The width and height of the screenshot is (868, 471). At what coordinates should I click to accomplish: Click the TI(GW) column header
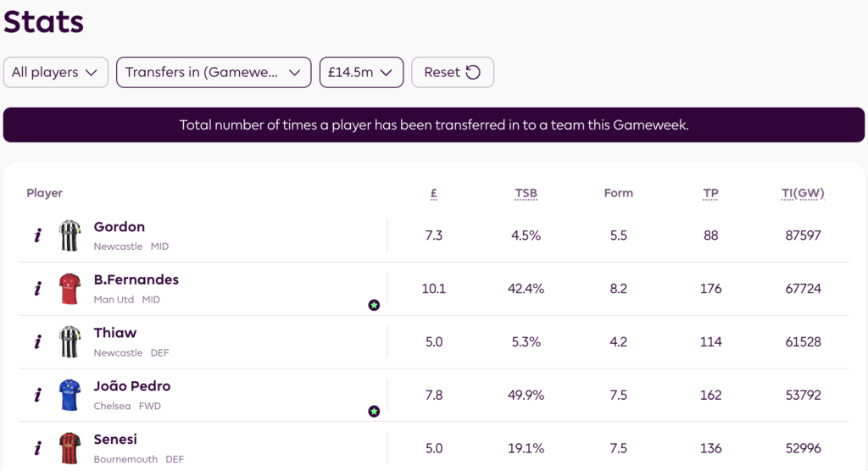pyautogui.click(x=803, y=193)
